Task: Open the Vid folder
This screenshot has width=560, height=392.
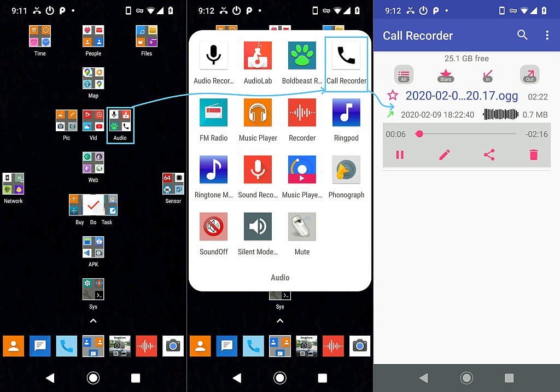Action: [x=93, y=120]
